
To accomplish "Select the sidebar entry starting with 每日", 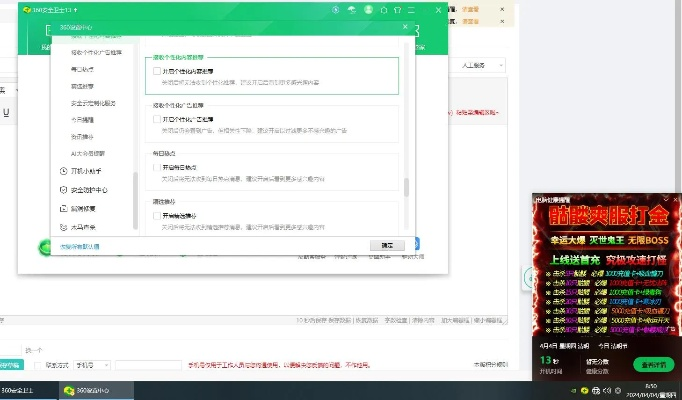I will tap(82, 69).
